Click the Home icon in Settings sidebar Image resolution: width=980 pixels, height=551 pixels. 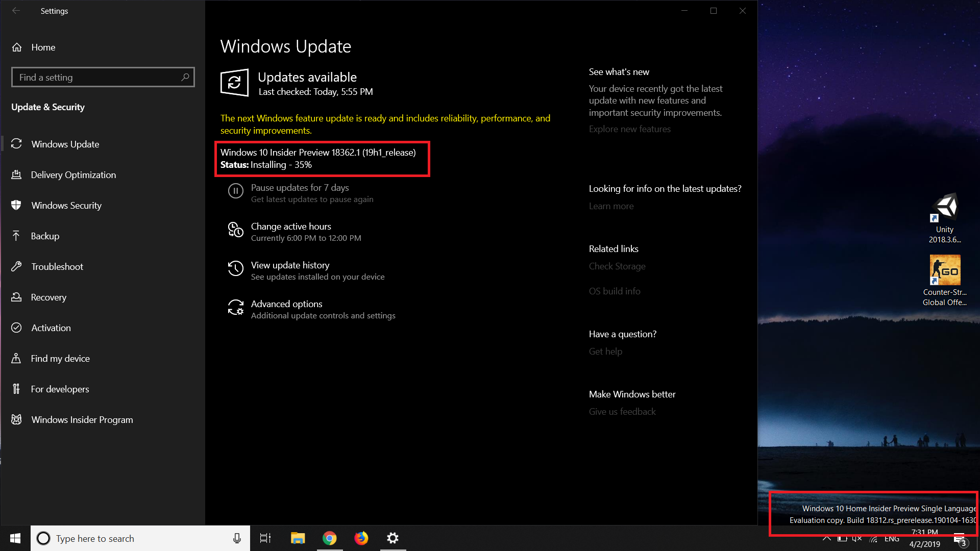point(17,47)
